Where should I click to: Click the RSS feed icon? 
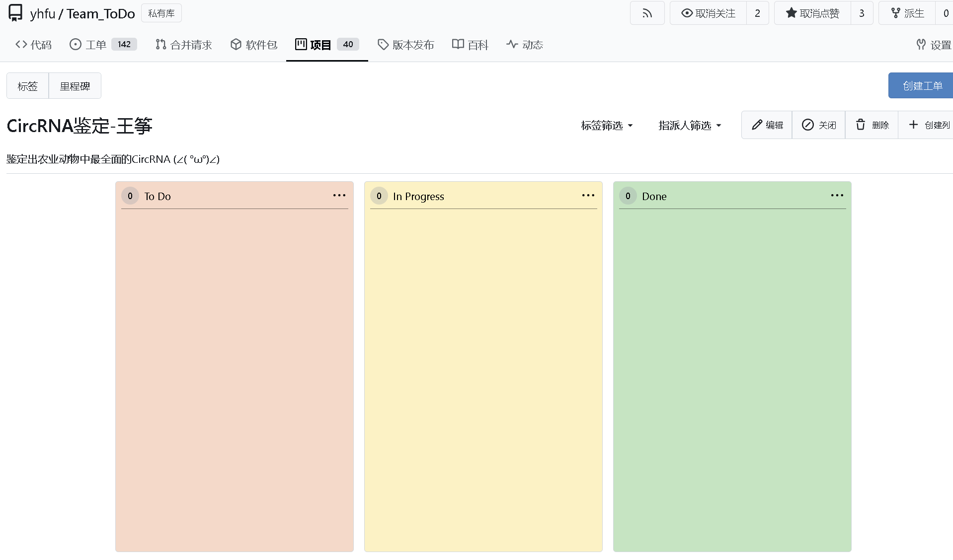coord(647,13)
